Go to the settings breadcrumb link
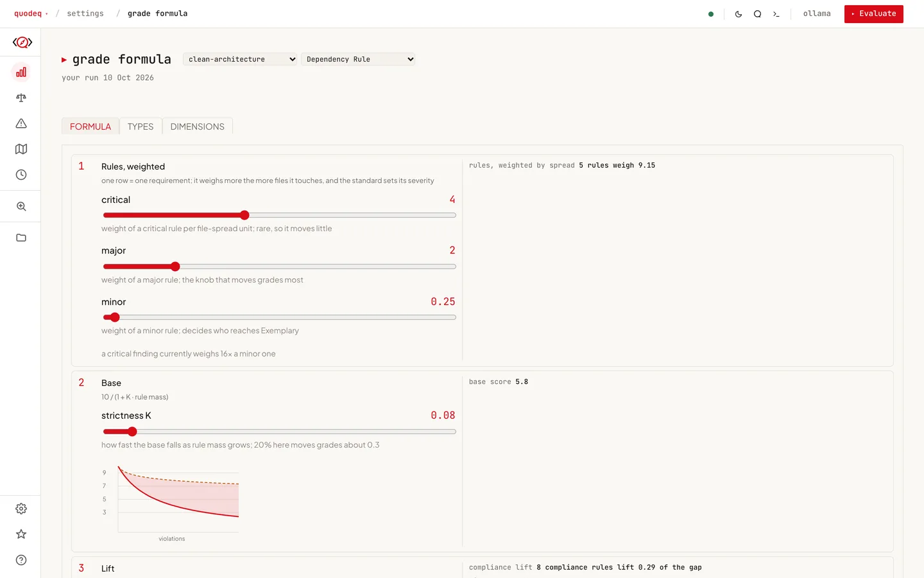This screenshot has height=578, width=924. tap(85, 13)
